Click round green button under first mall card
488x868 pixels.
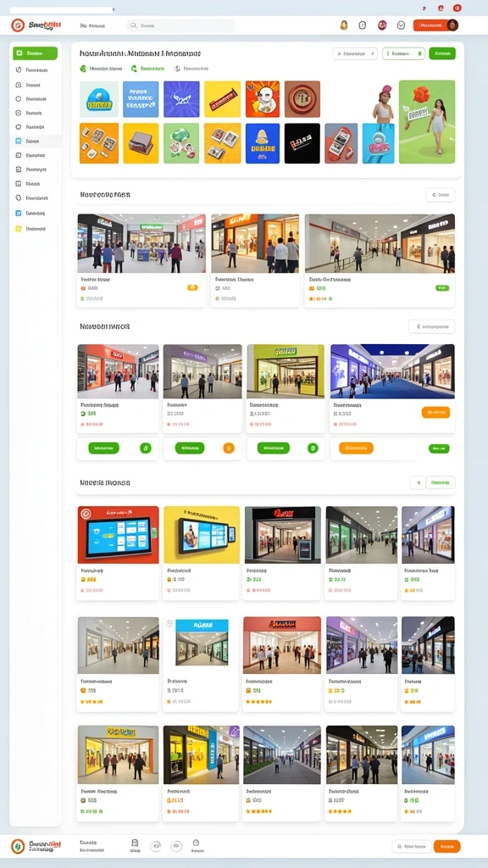pyautogui.click(x=146, y=448)
